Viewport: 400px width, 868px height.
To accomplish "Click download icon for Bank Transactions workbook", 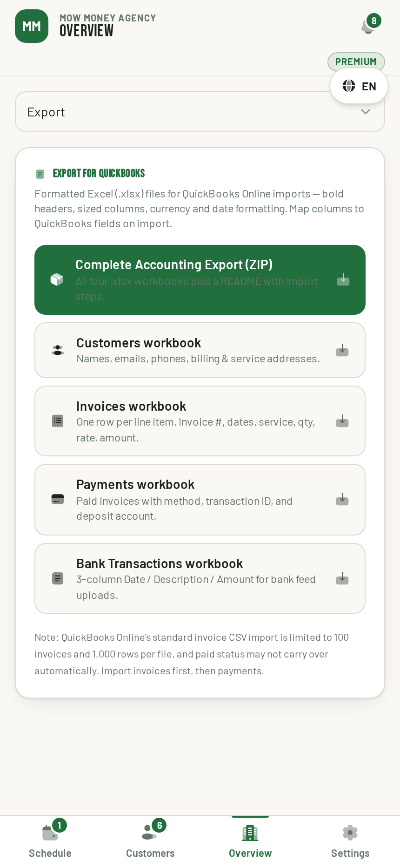I will tap(342, 578).
